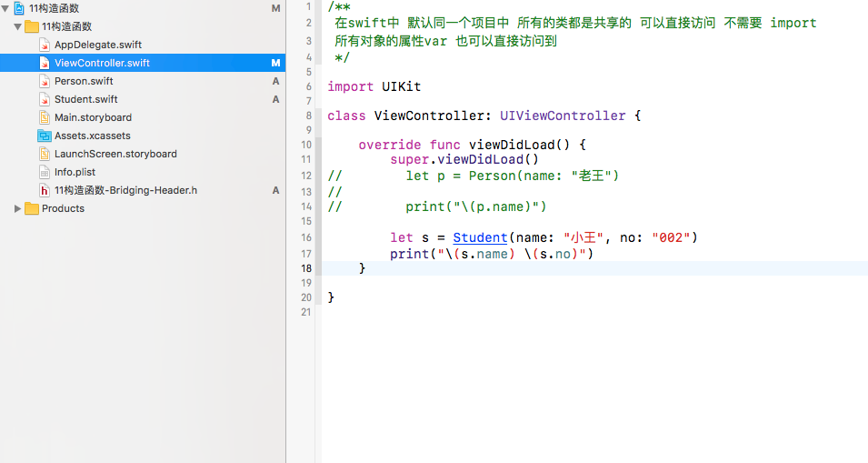
Task: Select AppDelegate.swift in the navigator
Action: (x=98, y=45)
